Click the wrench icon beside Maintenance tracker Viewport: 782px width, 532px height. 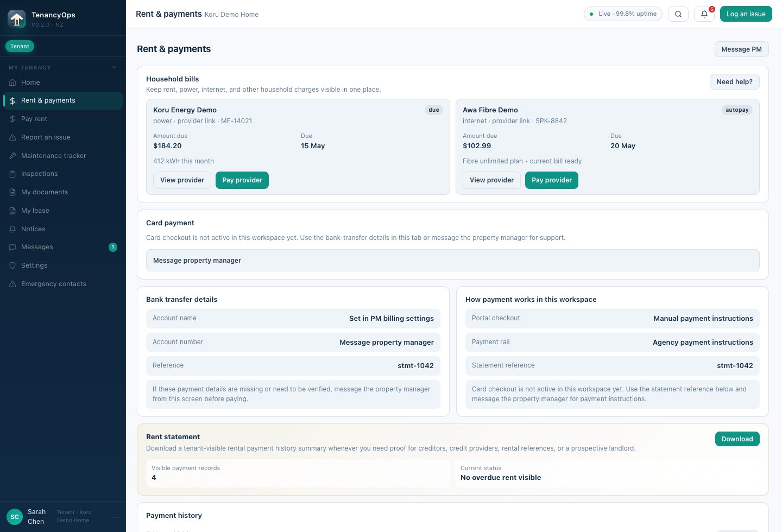[12, 156]
